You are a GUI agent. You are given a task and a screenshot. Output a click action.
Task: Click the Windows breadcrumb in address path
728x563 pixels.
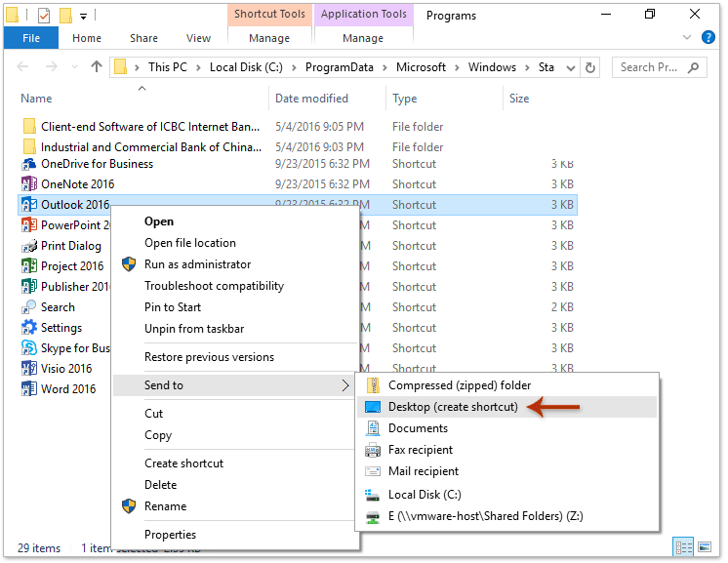[x=492, y=67]
